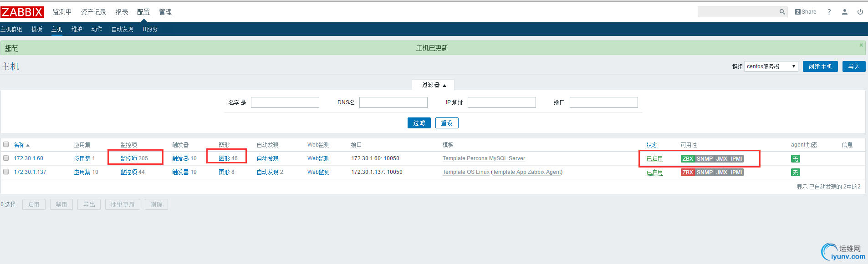This screenshot has width=868, height=264.
Task: Click the filter Reset button
Action: [447, 123]
